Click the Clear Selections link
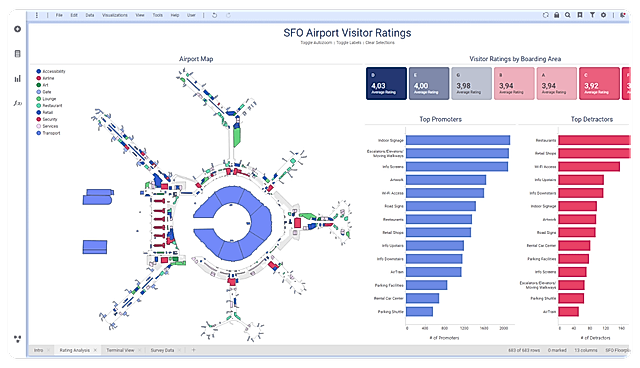Image resolution: width=640 pixels, height=368 pixels. pos(380,42)
